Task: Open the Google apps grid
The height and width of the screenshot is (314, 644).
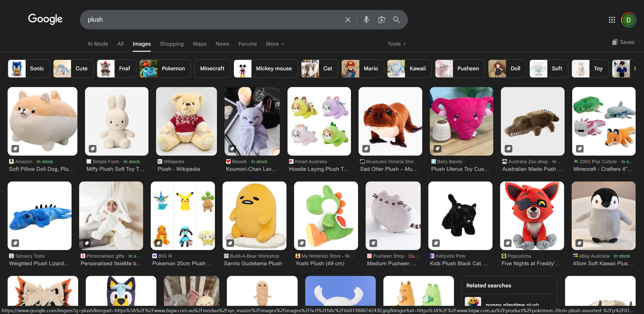Action: pyautogui.click(x=612, y=20)
